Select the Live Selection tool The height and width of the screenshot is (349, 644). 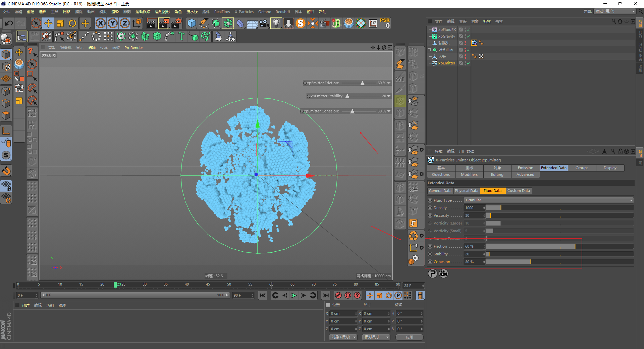click(36, 23)
